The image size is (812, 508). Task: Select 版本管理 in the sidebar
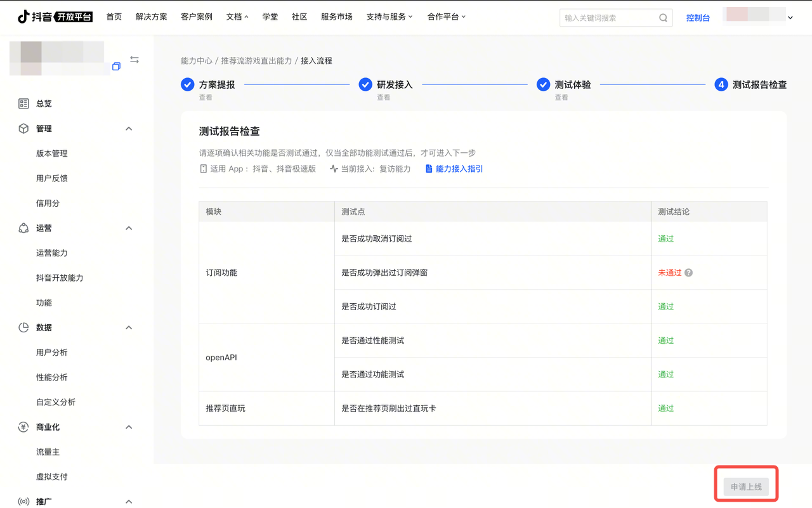coord(52,153)
